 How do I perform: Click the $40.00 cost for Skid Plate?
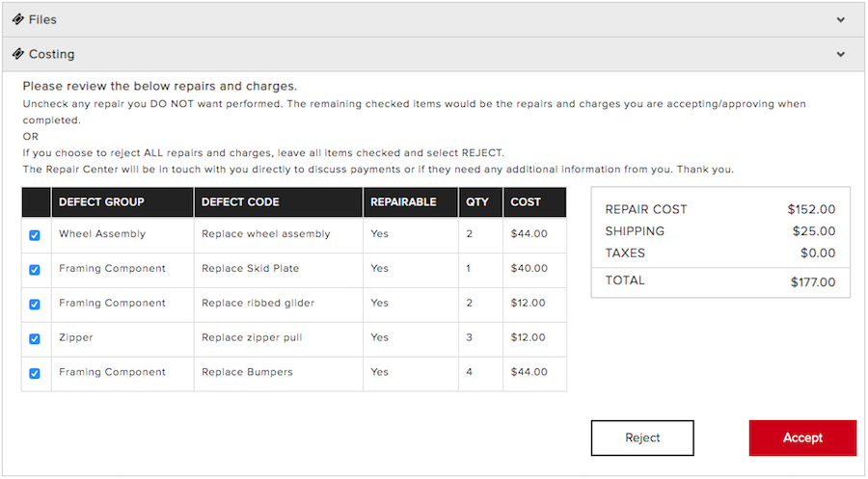tap(529, 268)
